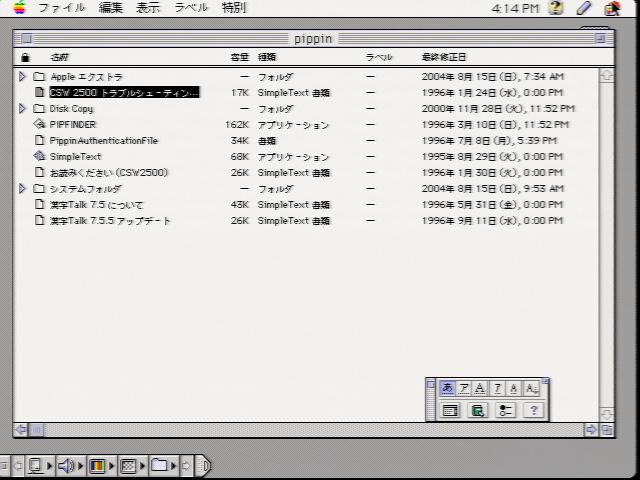This screenshot has width=640, height=480.
Task: Expand the Apple エクストラ folder triangle
Action: (x=22, y=76)
